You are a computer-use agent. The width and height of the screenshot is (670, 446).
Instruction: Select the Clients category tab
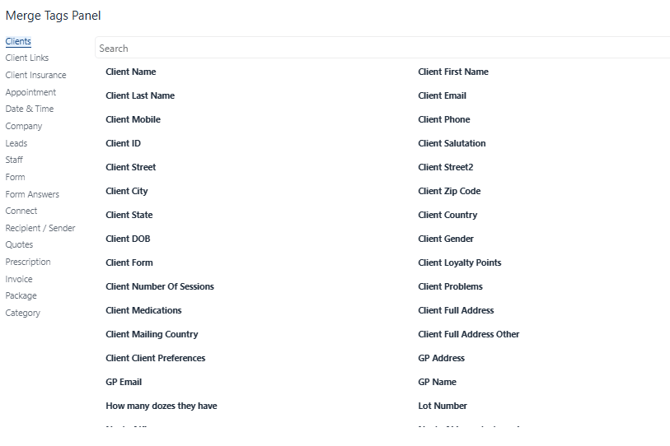click(18, 41)
